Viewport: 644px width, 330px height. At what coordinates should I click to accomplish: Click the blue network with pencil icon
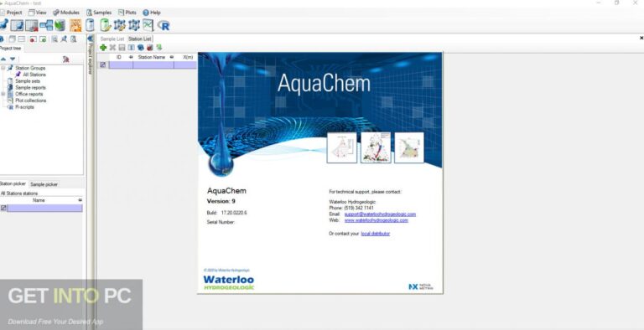(120, 25)
